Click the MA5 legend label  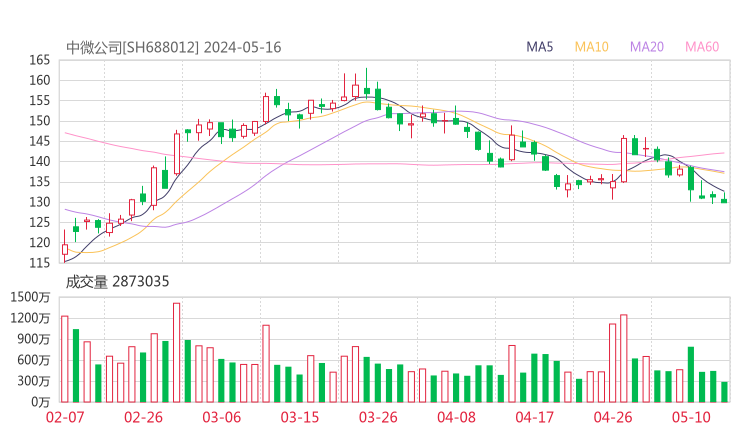[539, 47]
